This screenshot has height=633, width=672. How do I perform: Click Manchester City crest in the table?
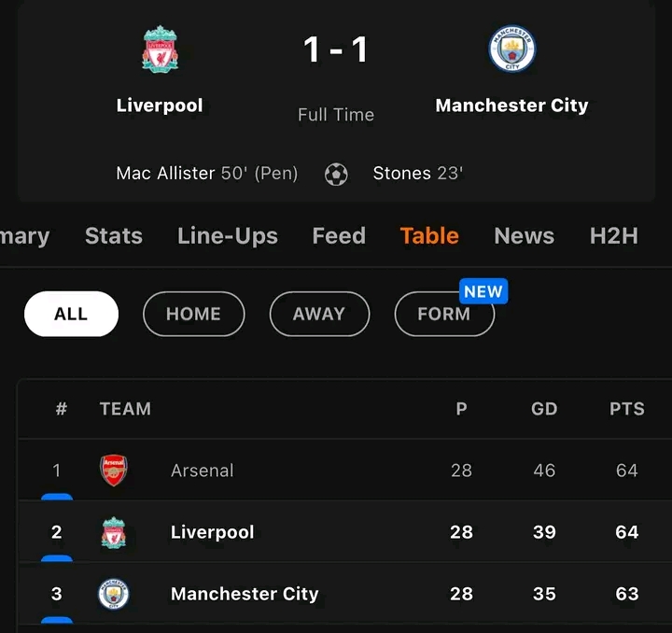tap(114, 594)
